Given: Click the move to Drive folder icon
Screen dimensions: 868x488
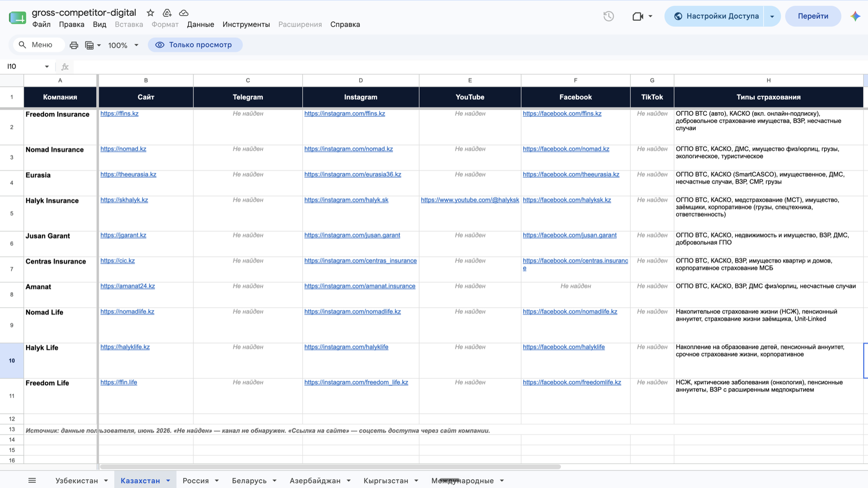Looking at the screenshot, I should (x=167, y=13).
